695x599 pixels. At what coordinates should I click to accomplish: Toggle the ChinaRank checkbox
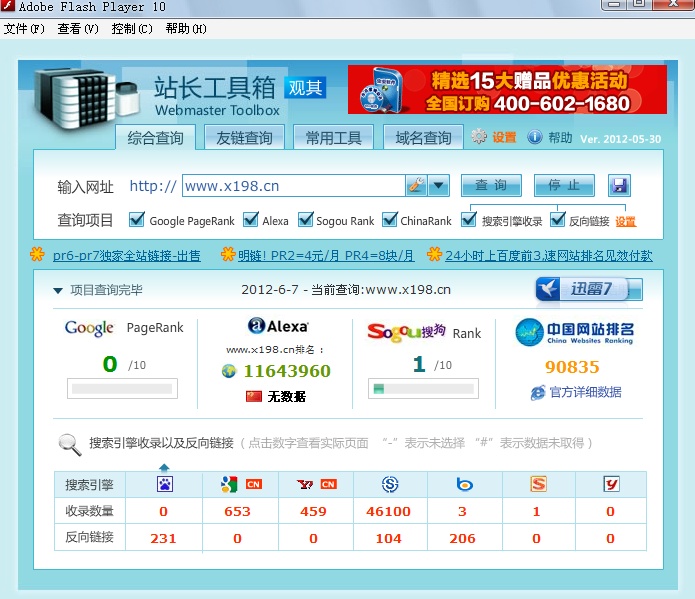[x=390, y=219]
